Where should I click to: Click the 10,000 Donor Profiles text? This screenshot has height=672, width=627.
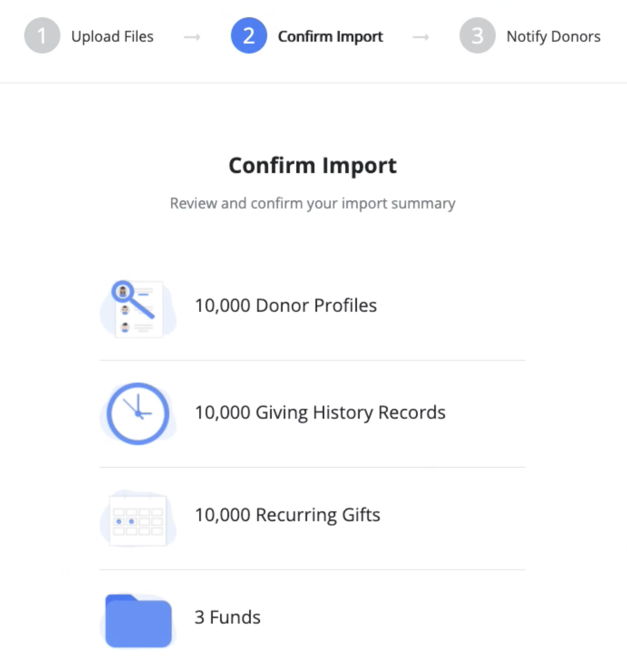(x=285, y=306)
